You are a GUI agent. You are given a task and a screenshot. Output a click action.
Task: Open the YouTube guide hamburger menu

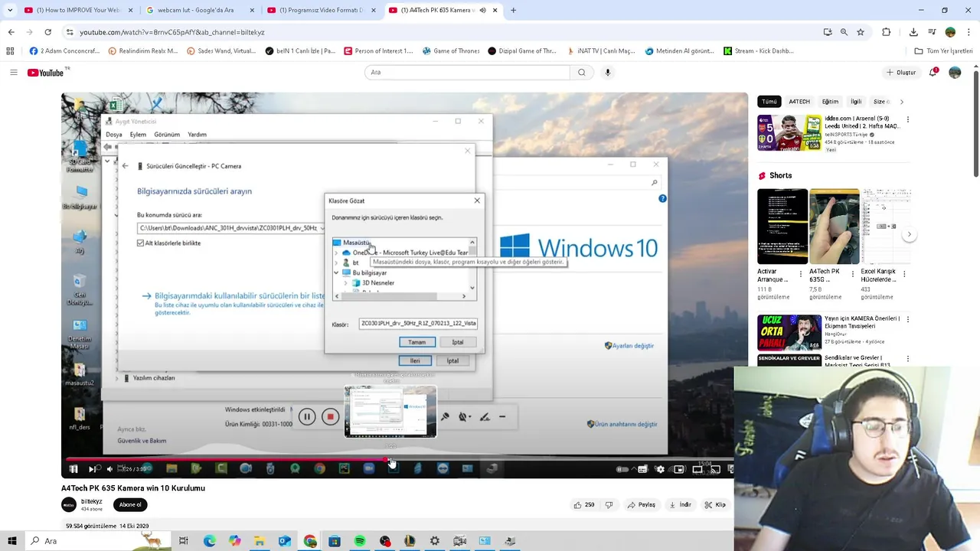click(x=13, y=73)
